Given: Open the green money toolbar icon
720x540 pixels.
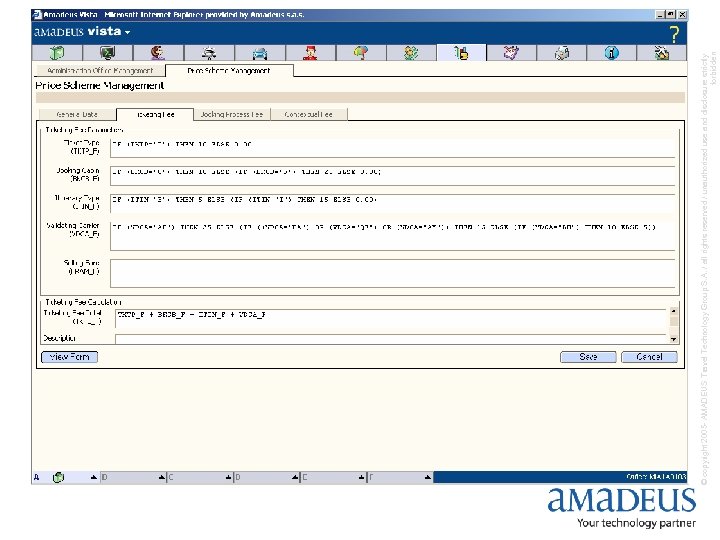Looking at the screenshot, I should point(411,53).
